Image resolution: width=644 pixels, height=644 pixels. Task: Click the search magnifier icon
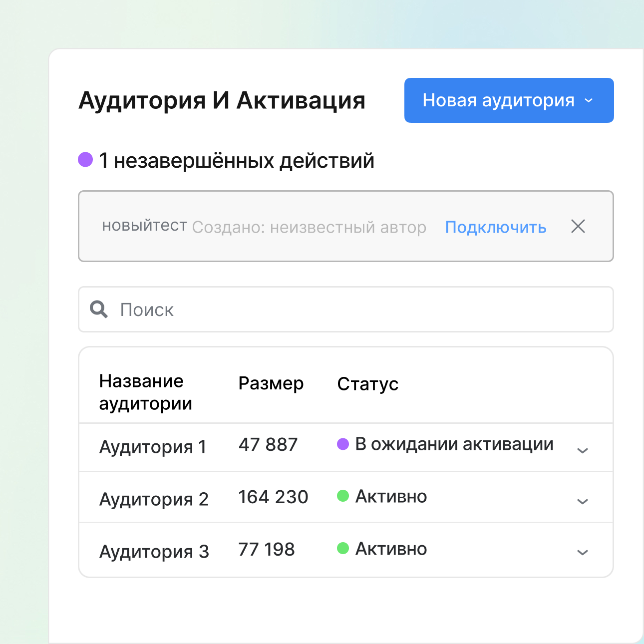(98, 310)
